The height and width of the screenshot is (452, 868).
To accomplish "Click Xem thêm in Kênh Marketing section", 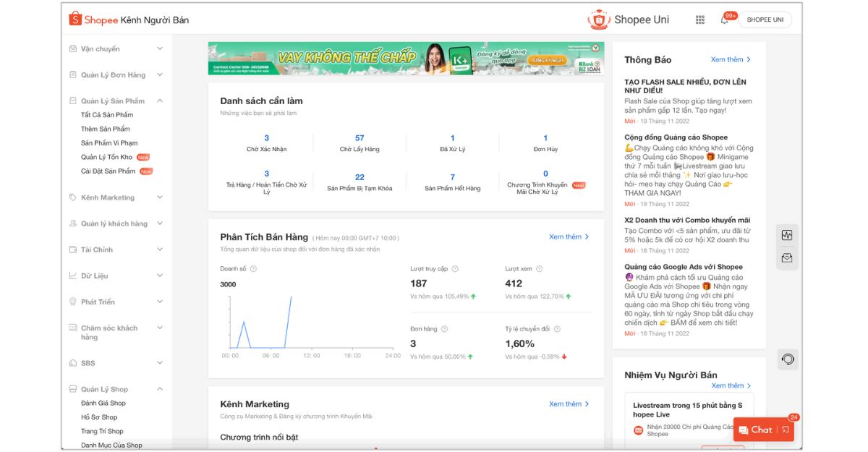I will click(x=569, y=404).
